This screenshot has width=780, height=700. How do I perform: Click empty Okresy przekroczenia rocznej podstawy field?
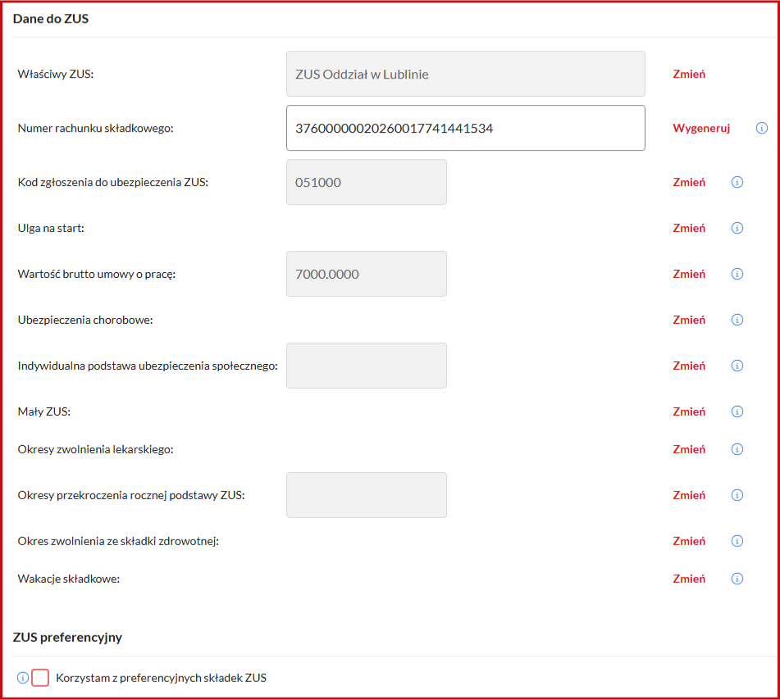[x=367, y=495]
